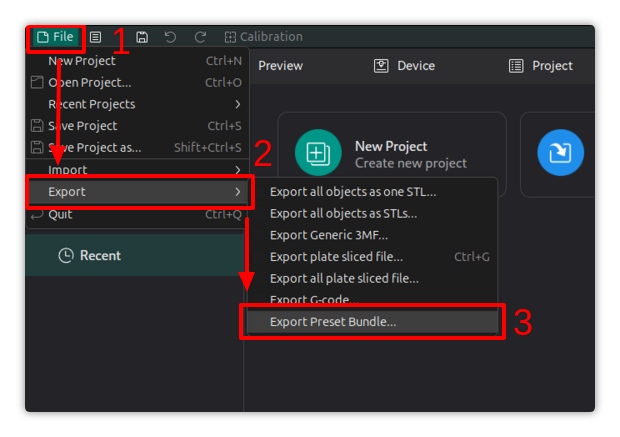Open the Calibration menu
This screenshot has width=620, height=437.
tap(264, 37)
